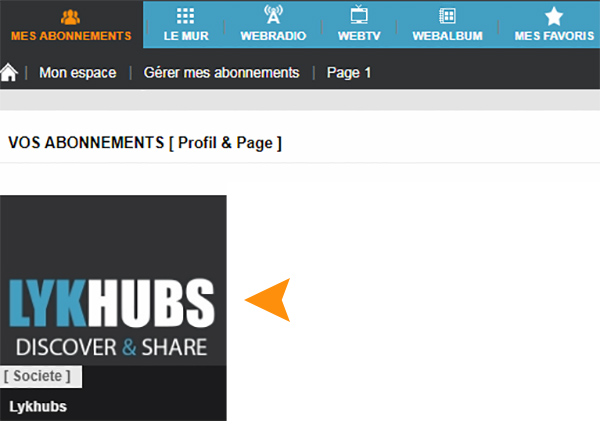Click the grid icon above Le Mur
Viewport: 600px width, 439px height.
point(186,16)
